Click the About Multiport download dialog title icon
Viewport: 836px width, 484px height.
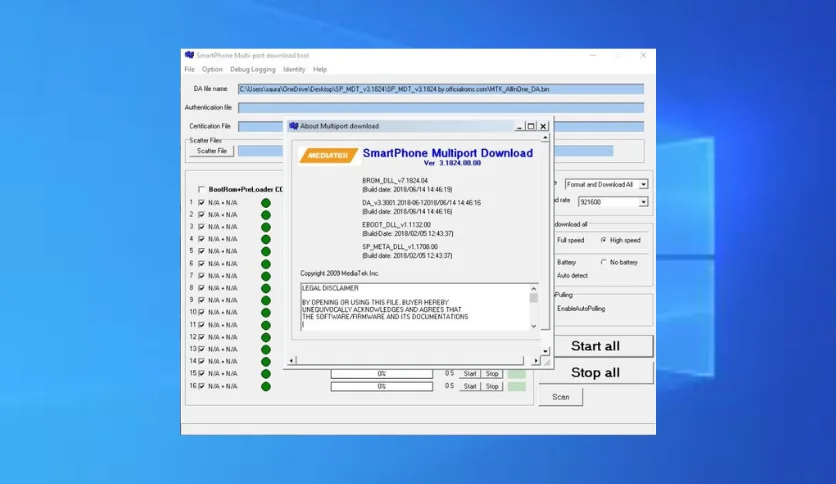[x=294, y=126]
